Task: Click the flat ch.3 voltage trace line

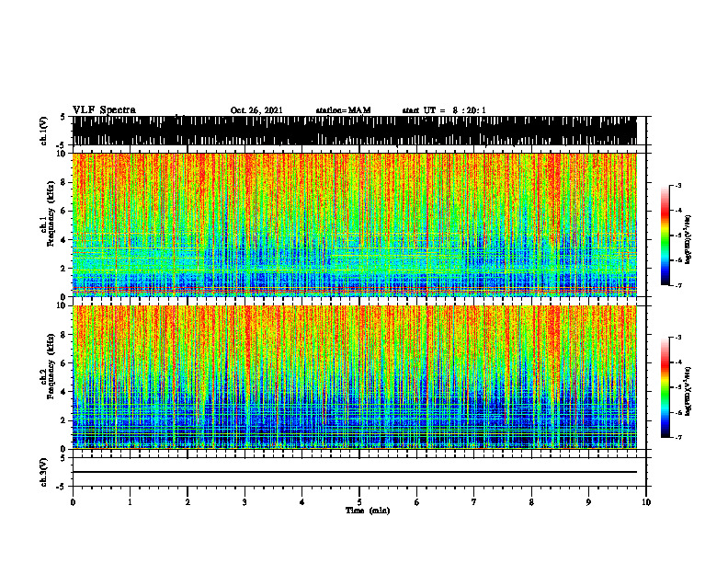Action: (354, 472)
